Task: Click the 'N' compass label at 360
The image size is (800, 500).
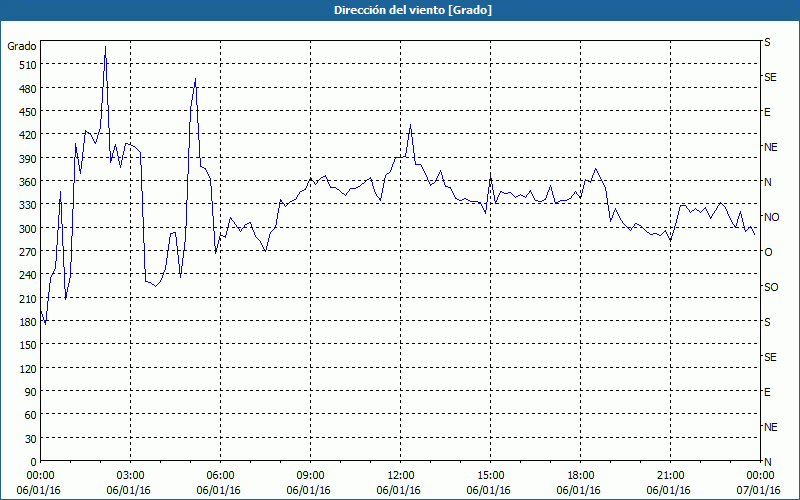Action: (x=768, y=182)
